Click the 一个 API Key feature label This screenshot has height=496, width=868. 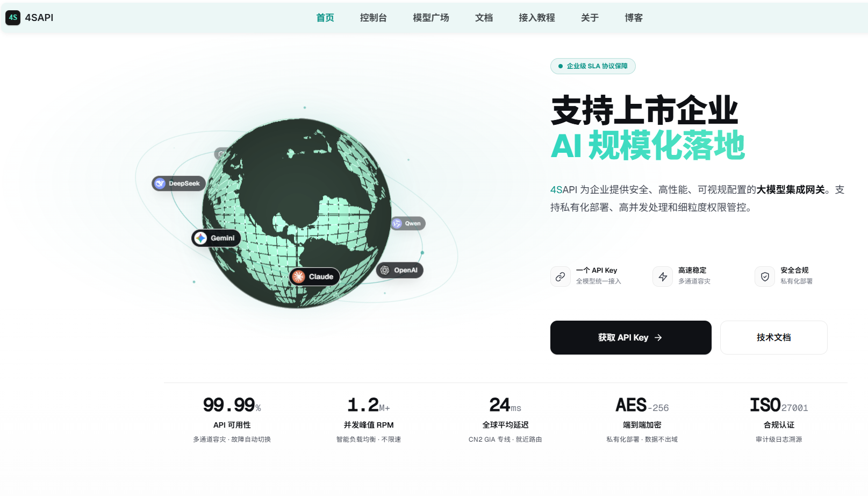point(597,270)
